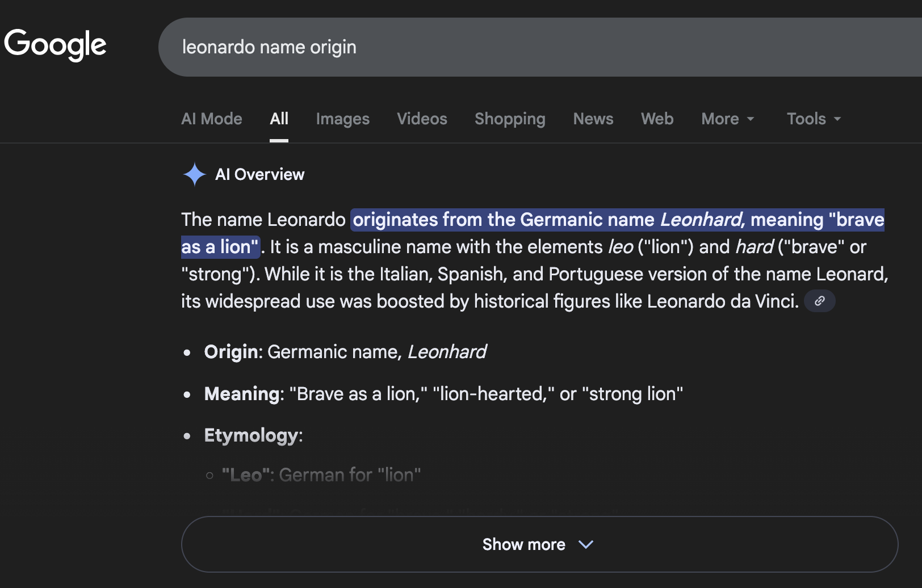Click the Google logo
Image resolution: width=922 pixels, height=588 pixels.
pyautogui.click(x=55, y=45)
